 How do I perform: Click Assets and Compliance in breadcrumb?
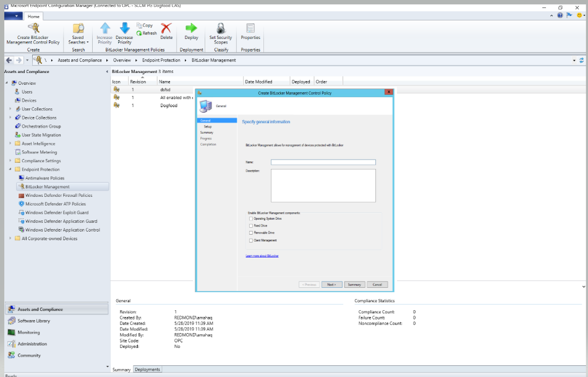point(80,60)
